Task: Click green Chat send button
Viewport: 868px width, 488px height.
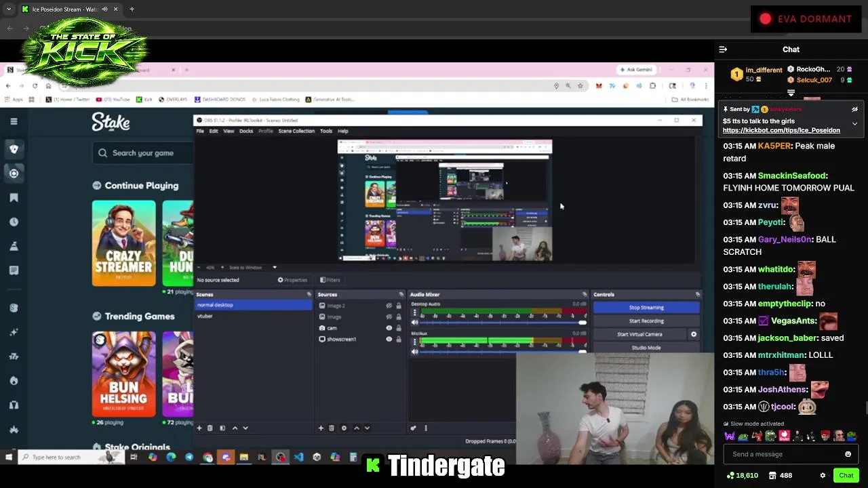Action: click(x=846, y=475)
